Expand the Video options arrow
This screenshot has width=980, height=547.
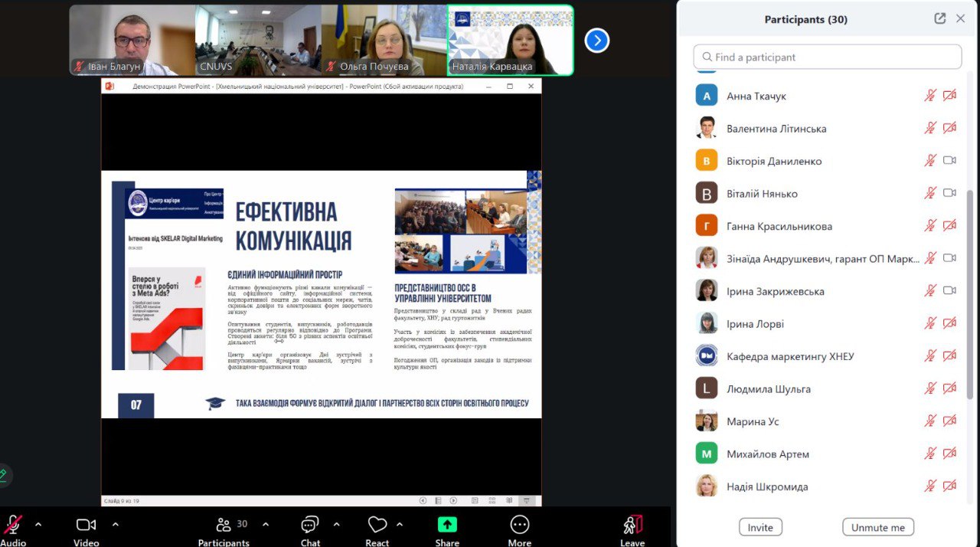pyautogui.click(x=116, y=525)
